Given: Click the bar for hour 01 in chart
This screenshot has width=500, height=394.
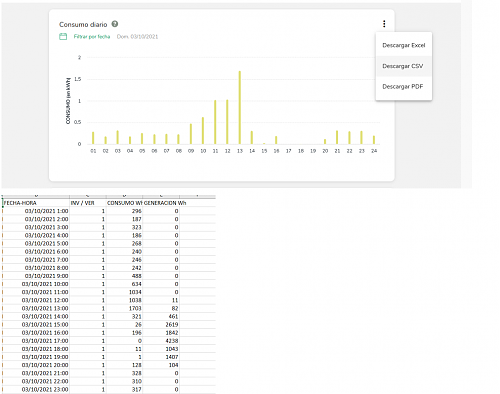Looking at the screenshot, I should point(93,138).
